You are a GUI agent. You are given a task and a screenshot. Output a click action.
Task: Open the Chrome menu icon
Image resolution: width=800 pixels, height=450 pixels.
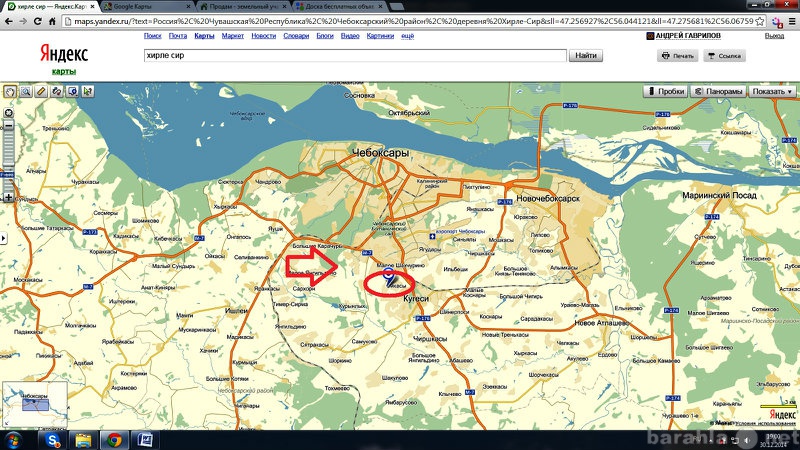pos(792,21)
